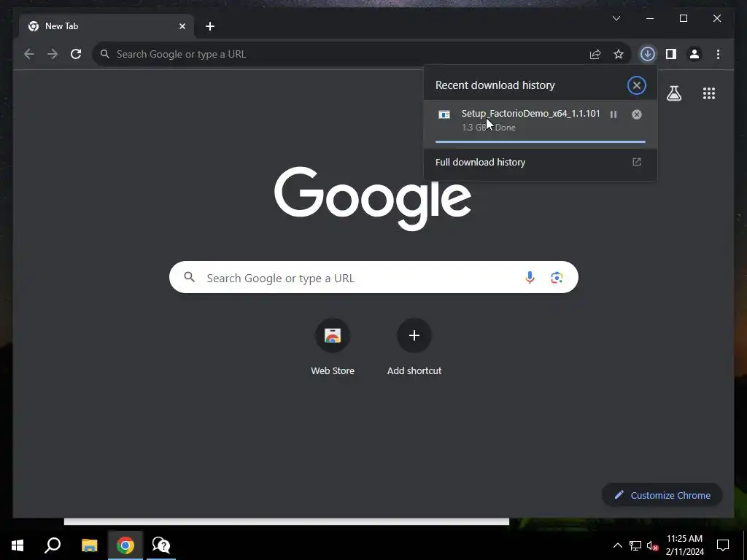Screen dimensions: 747x560
Task: Open the Web Store shortcut
Action: [333, 346]
